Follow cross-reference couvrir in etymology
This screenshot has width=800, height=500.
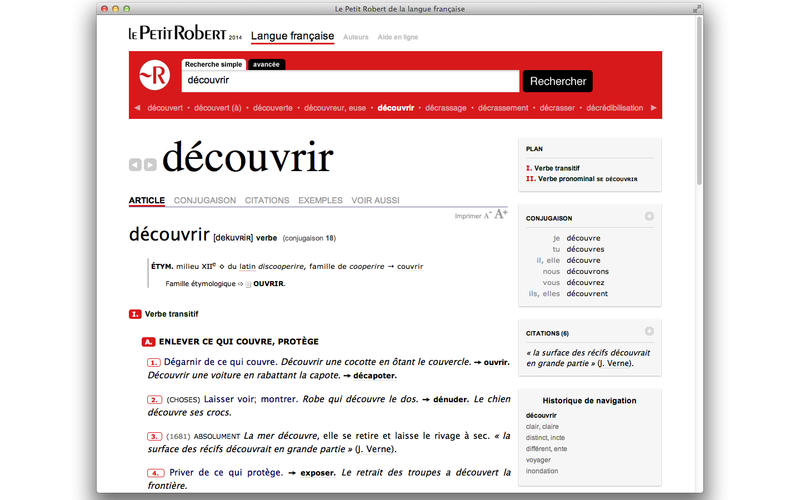coord(410,266)
